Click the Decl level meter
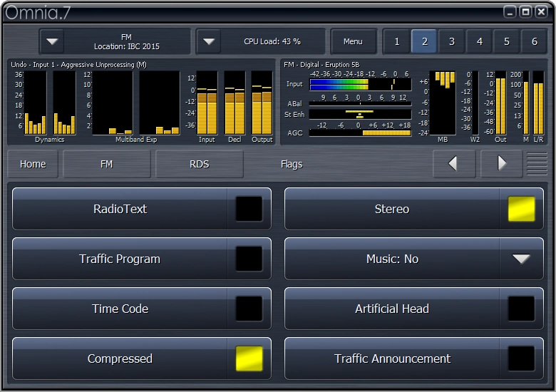Screen dimensions: 556x392 coord(235,103)
